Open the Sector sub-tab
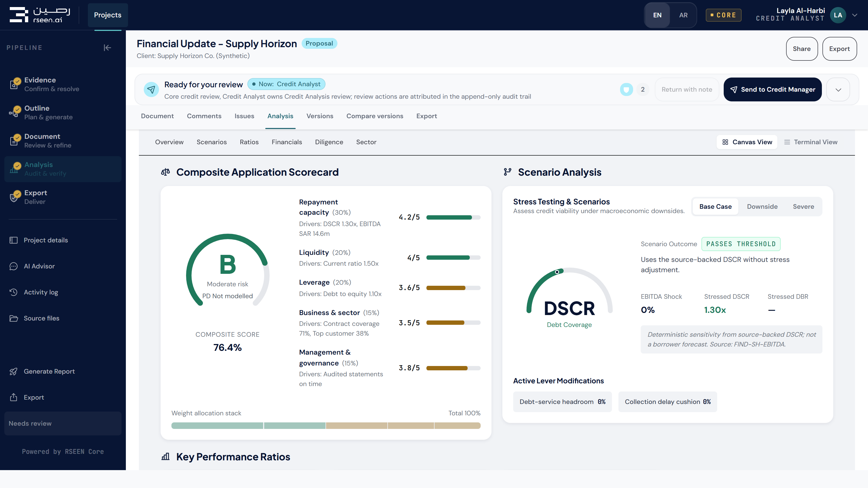 pyautogui.click(x=366, y=142)
